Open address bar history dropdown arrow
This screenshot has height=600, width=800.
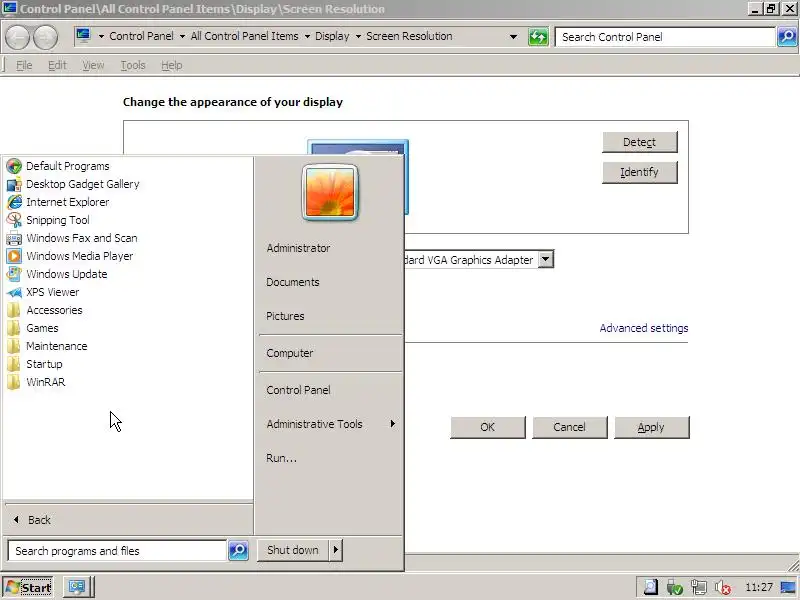pyautogui.click(x=513, y=37)
